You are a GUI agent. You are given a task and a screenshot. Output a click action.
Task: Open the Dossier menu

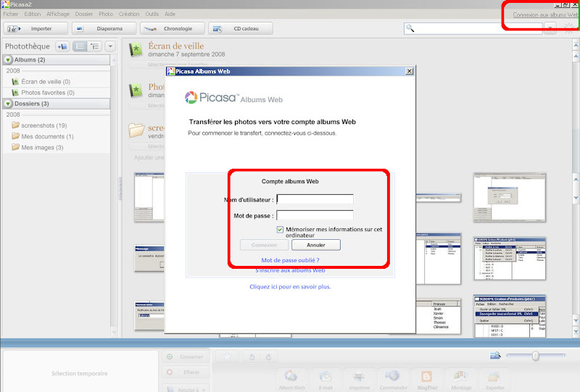tap(84, 14)
